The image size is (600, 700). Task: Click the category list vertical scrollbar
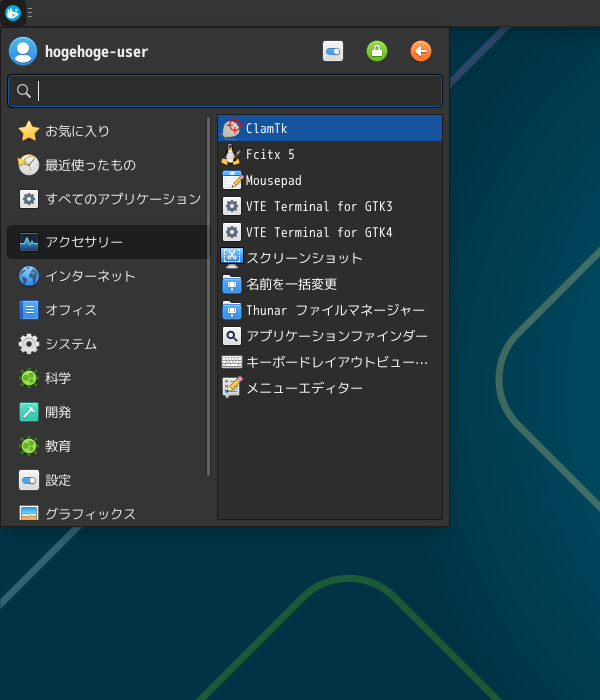coord(209,296)
